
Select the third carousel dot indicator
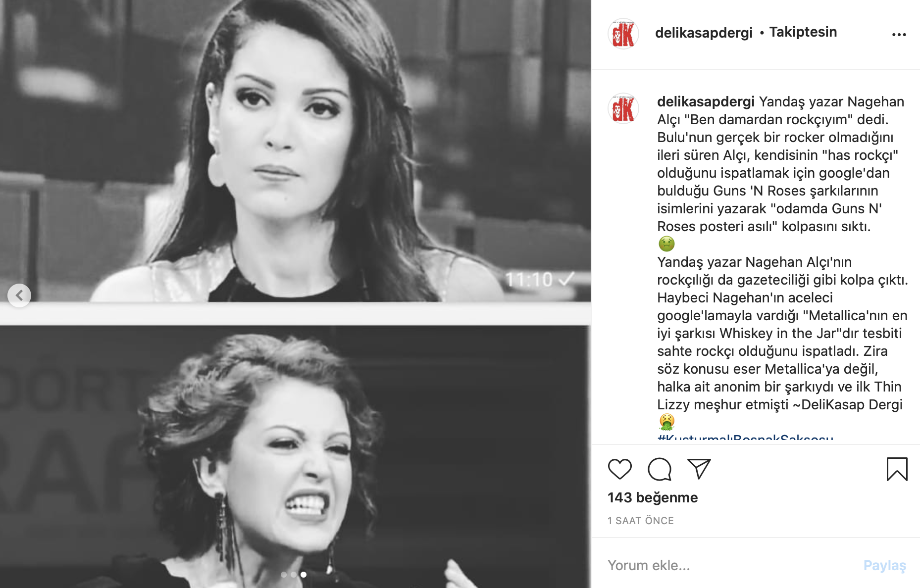click(x=304, y=575)
